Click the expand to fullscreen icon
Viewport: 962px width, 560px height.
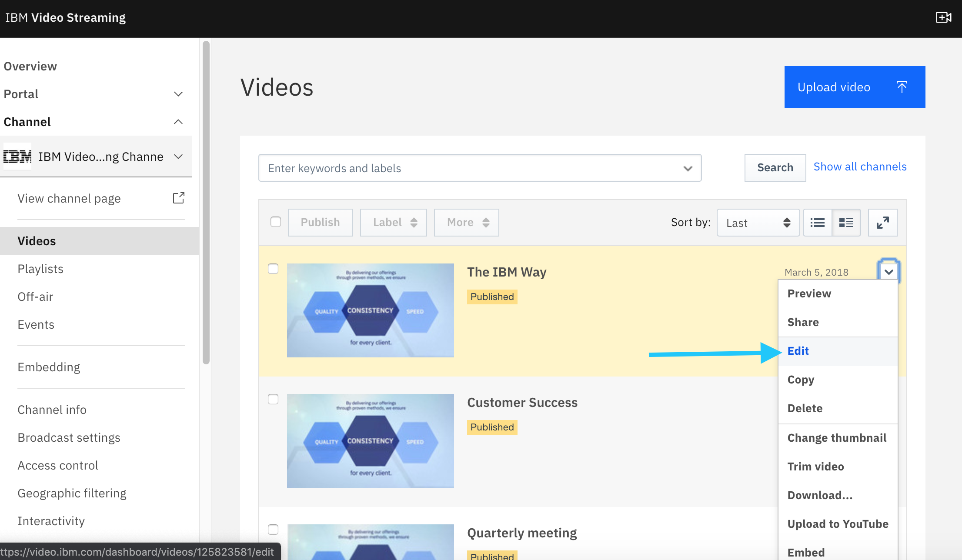[883, 223]
